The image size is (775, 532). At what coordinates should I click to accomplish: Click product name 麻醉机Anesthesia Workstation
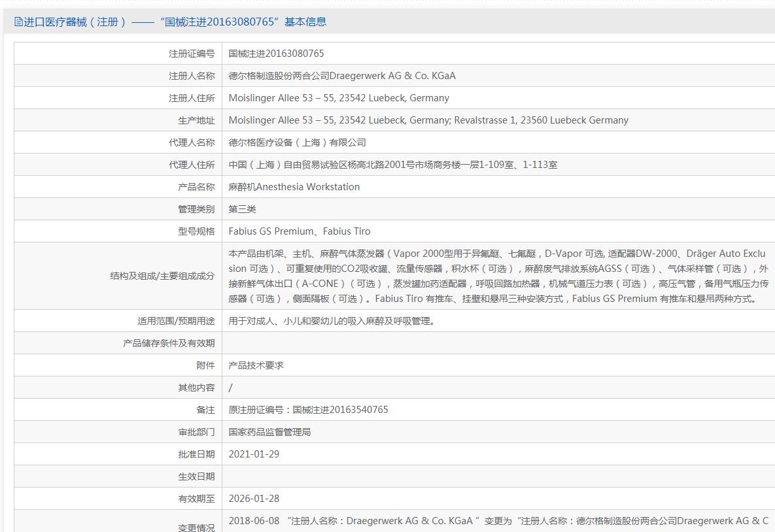[x=294, y=187]
